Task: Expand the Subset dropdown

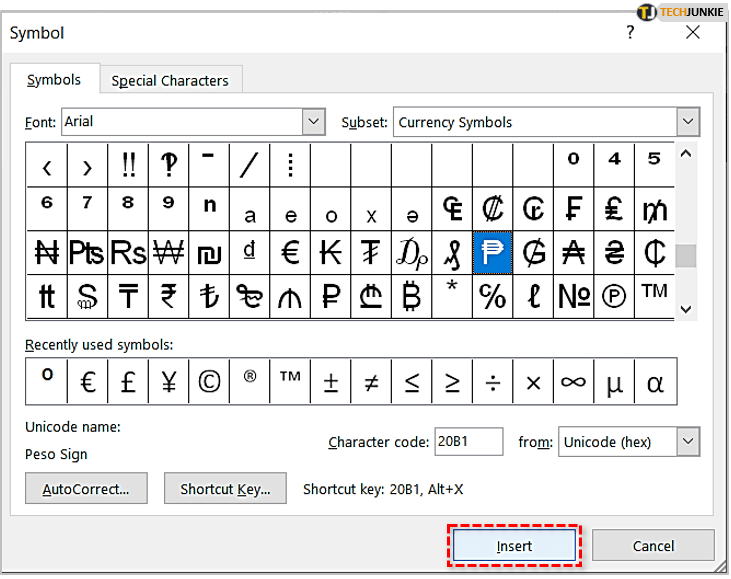Action: point(687,122)
